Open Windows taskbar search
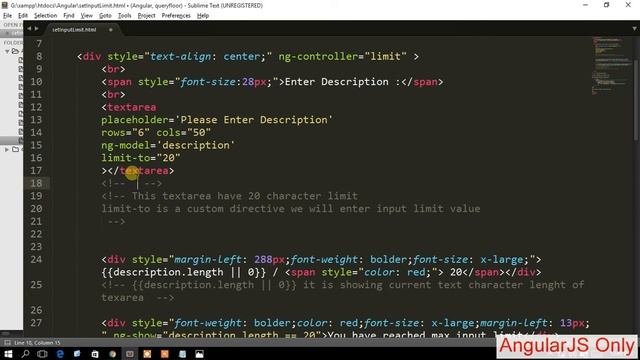Viewport: 640px width, 360px height. coord(25,354)
